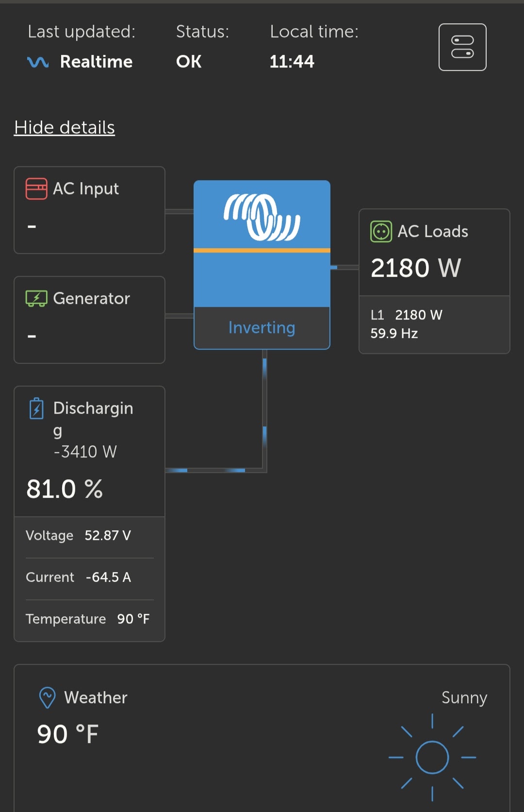This screenshot has width=524, height=812.
Task: Select the Realtime last updated value
Action: pyautogui.click(x=96, y=62)
